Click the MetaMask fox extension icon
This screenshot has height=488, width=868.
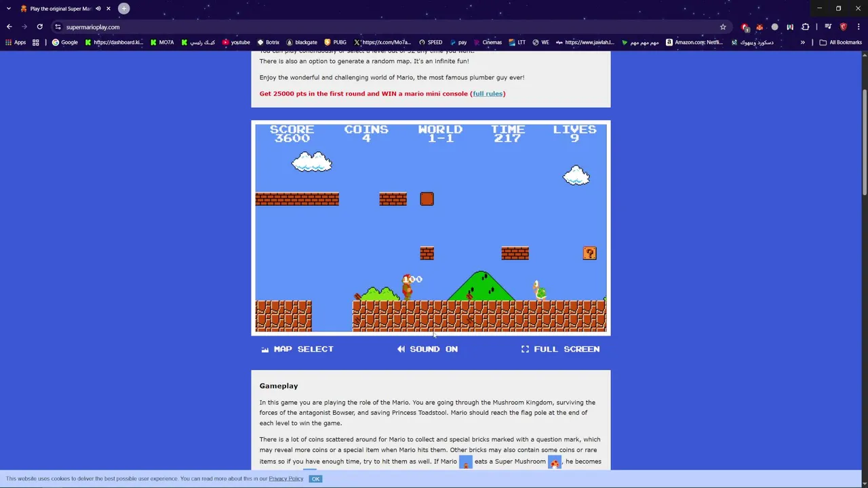pos(759,27)
